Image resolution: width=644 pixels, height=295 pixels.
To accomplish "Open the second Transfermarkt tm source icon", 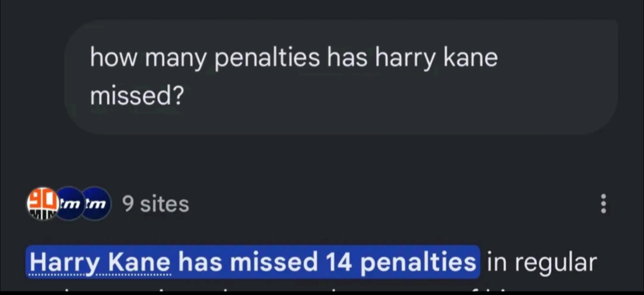I will [x=96, y=204].
